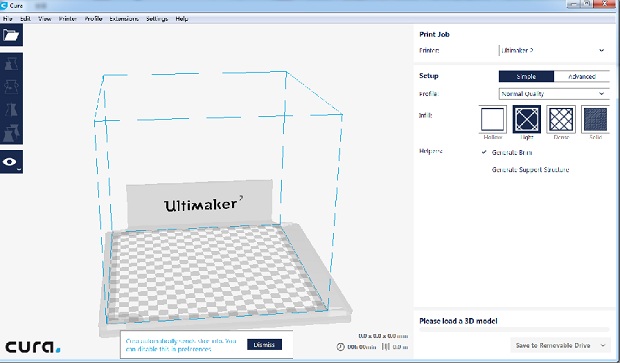Open file with the folder icon

coord(11,35)
